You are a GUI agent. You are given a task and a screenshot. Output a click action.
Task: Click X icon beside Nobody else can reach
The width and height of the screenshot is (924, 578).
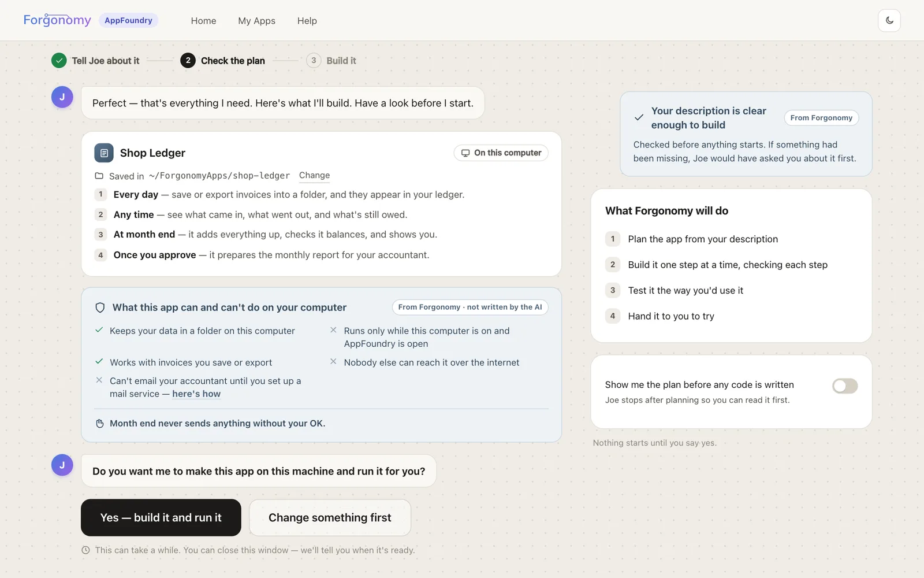pos(333,361)
